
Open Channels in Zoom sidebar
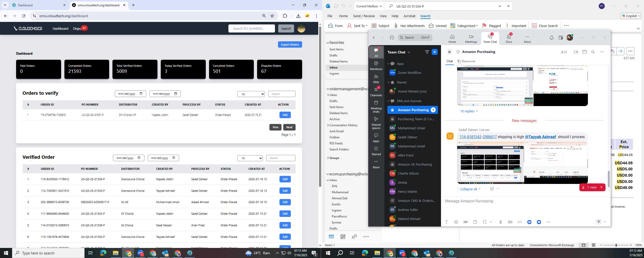[376, 92]
